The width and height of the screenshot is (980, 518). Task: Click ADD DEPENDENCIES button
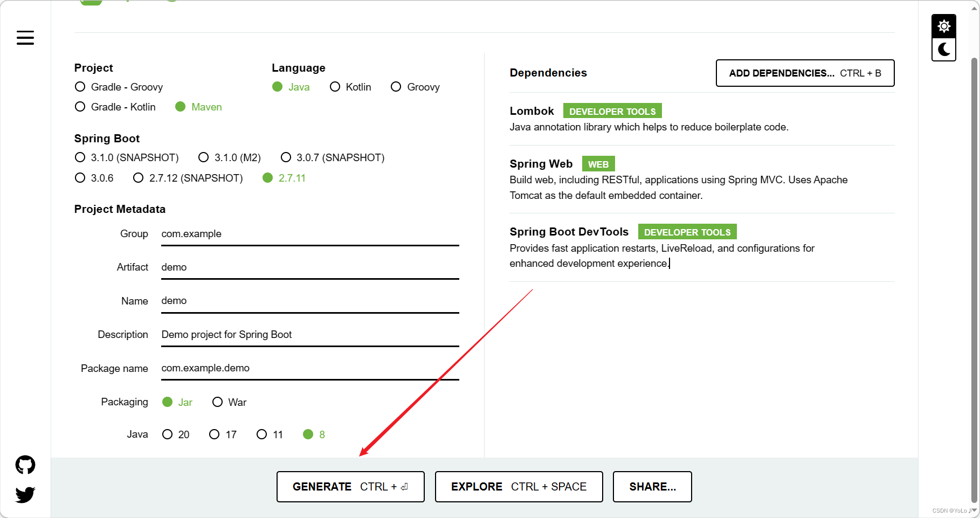805,73
